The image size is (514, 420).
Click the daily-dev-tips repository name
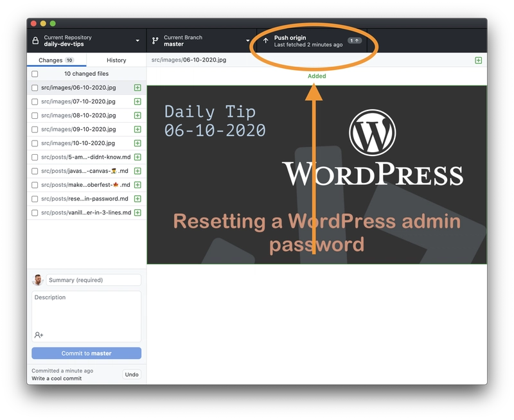(64, 44)
